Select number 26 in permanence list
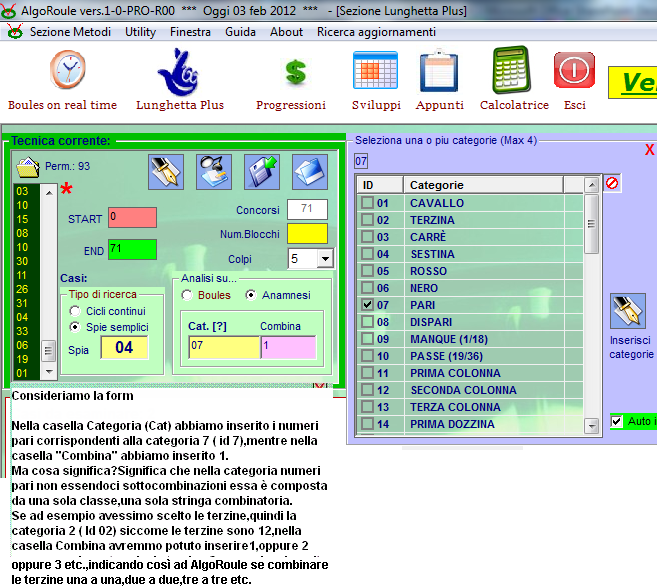 coord(22,289)
